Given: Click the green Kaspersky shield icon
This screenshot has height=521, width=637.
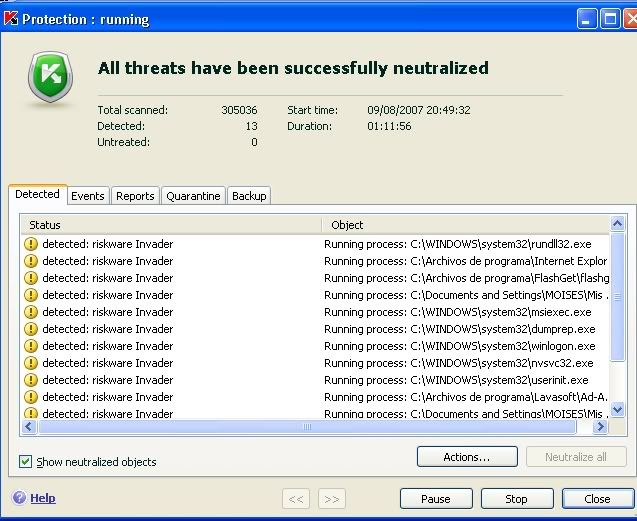Looking at the screenshot, I should point(50,76).
